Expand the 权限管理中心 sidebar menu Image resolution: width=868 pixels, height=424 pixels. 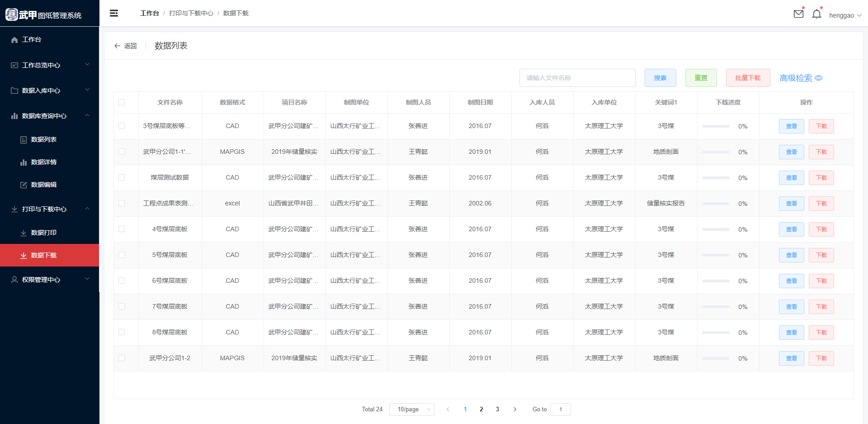[50, 280]
